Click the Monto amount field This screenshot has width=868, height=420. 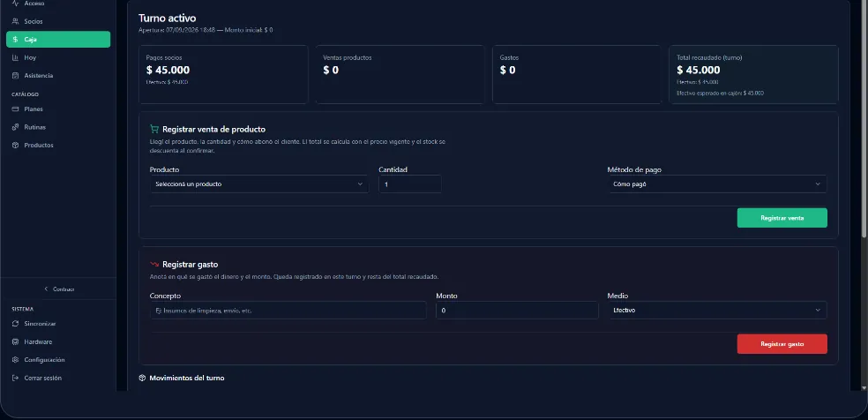coord(517,310)
